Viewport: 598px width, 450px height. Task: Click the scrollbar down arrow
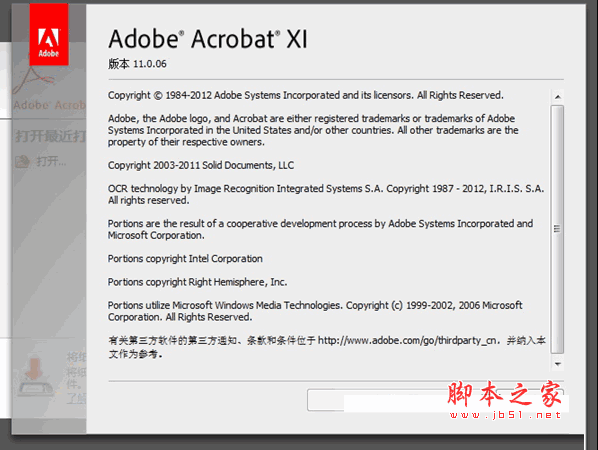(558, 364)
